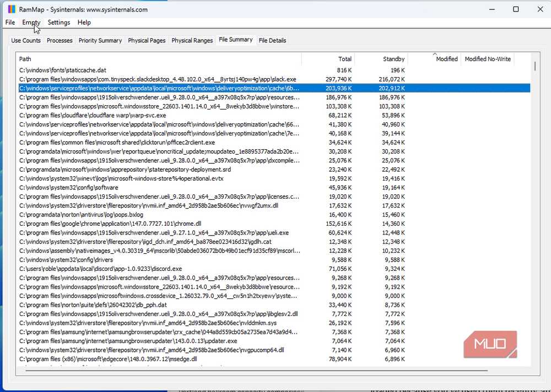Switch to the Physical Ranges tab
This screenshot has height=392, width=551.
(192, 40)
